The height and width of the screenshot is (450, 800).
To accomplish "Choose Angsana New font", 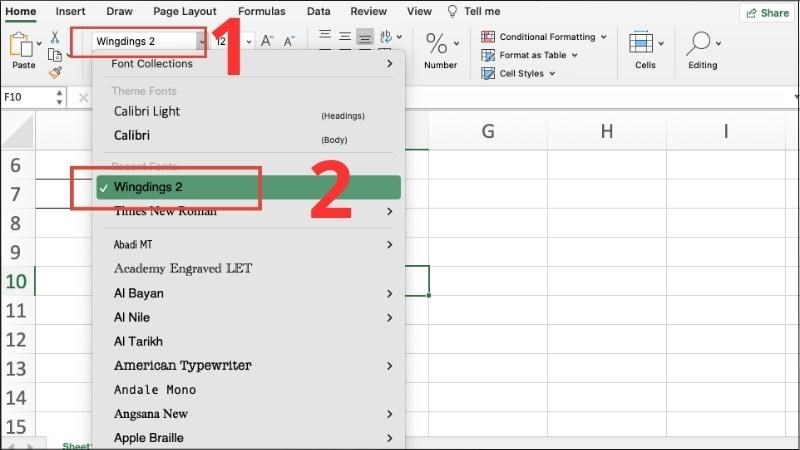I will (248, 414).
